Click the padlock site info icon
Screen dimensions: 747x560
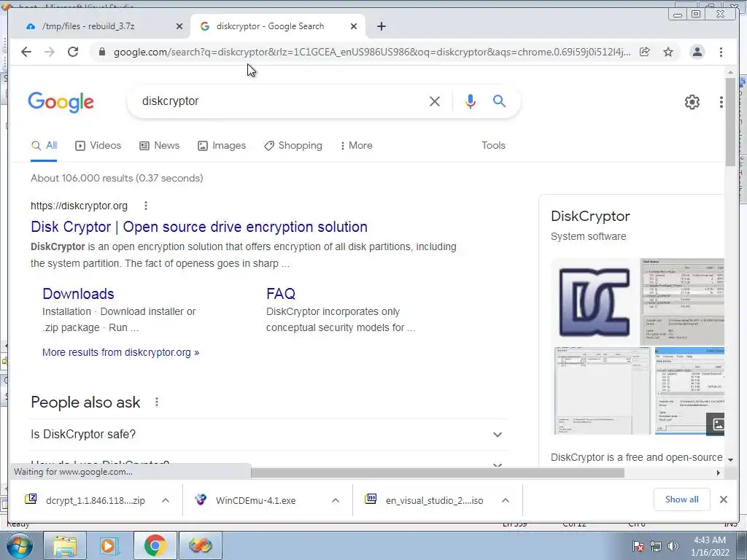click(x=101, y=52)
